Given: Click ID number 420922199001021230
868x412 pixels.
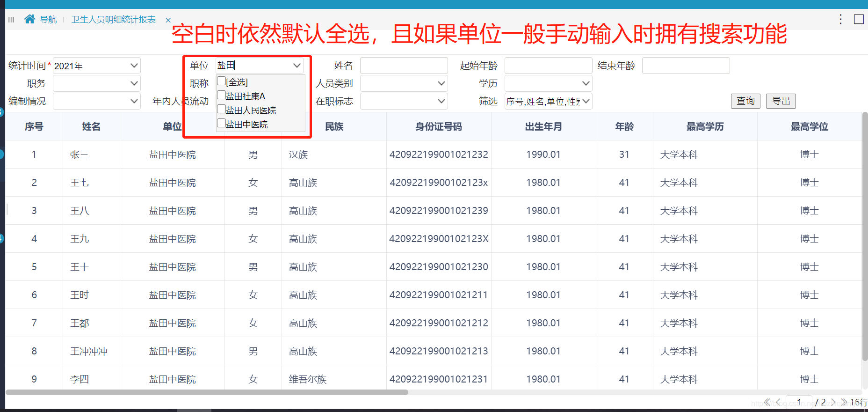Looking at the screenshot, I should click(439, 267).
